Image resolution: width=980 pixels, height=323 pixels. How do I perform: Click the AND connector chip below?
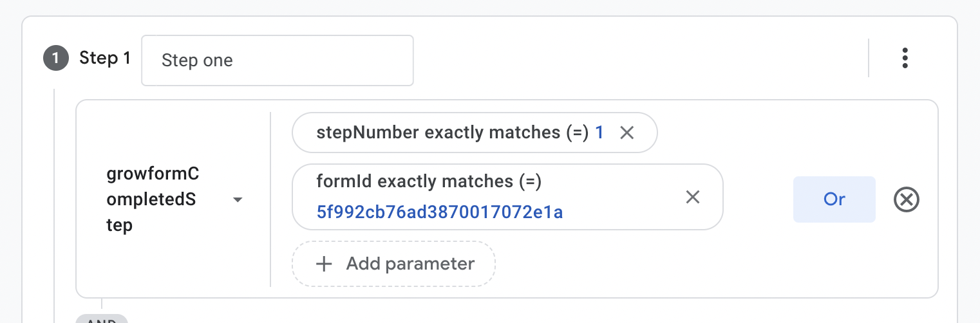coord(102,319)
